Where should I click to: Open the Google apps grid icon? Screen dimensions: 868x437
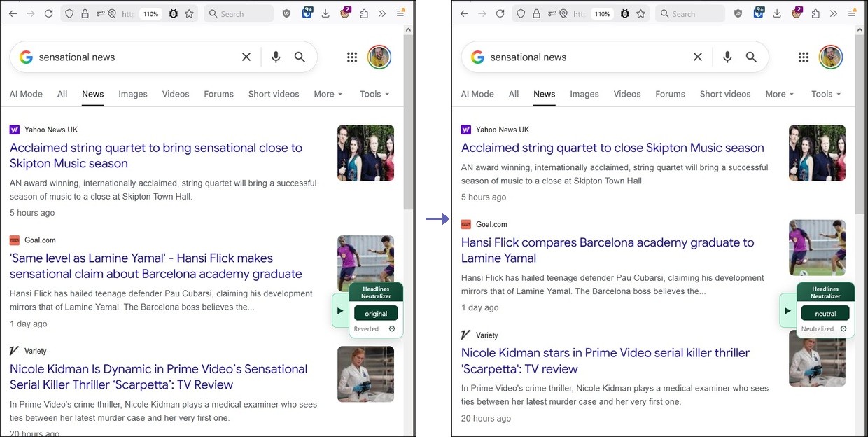pos(352,57)
